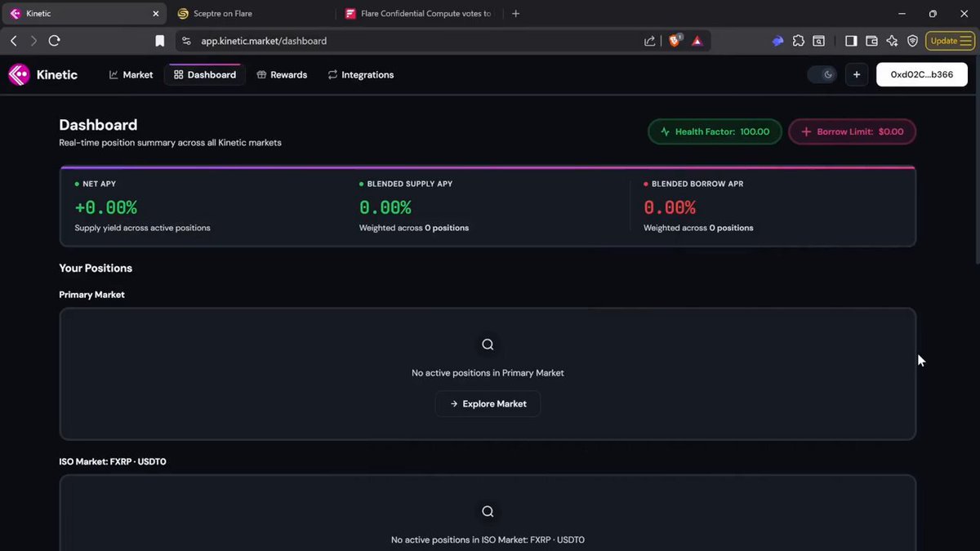Click the search icon in Primary Market panel
Image resolution: width=980 pixels, height=551 pixels.
point(488,344)
